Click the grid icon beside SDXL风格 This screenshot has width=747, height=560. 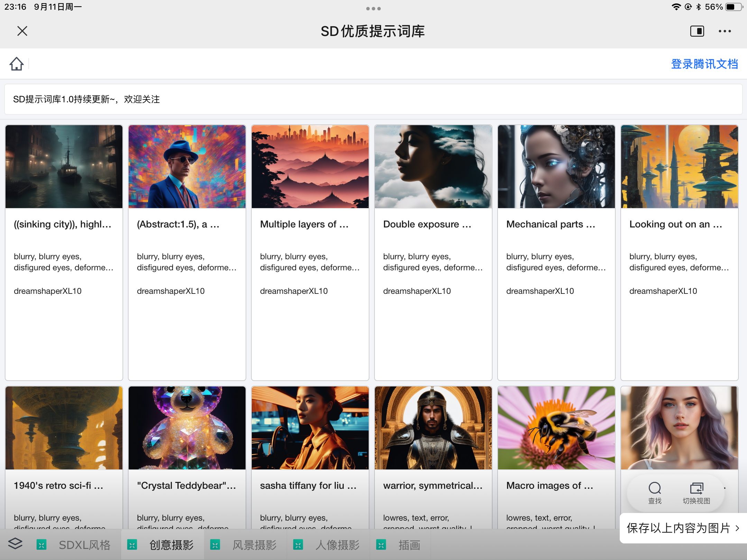pyautogui.click(x=41, y=545)
